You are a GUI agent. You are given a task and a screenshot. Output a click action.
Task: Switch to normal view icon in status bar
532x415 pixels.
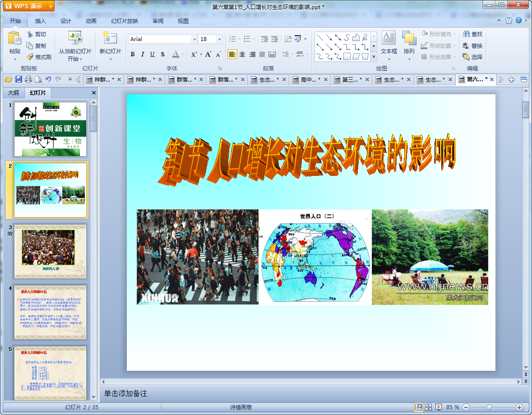pos(419,407)
